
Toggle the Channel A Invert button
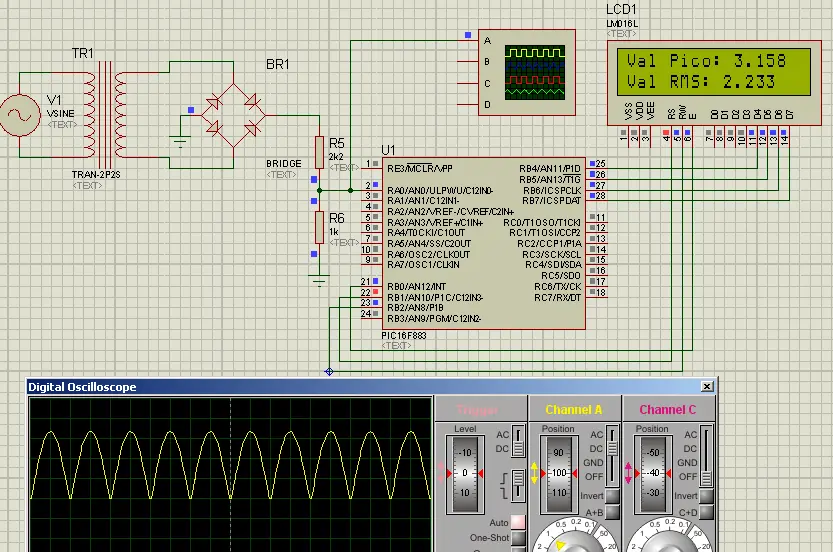tap(612, 496)
